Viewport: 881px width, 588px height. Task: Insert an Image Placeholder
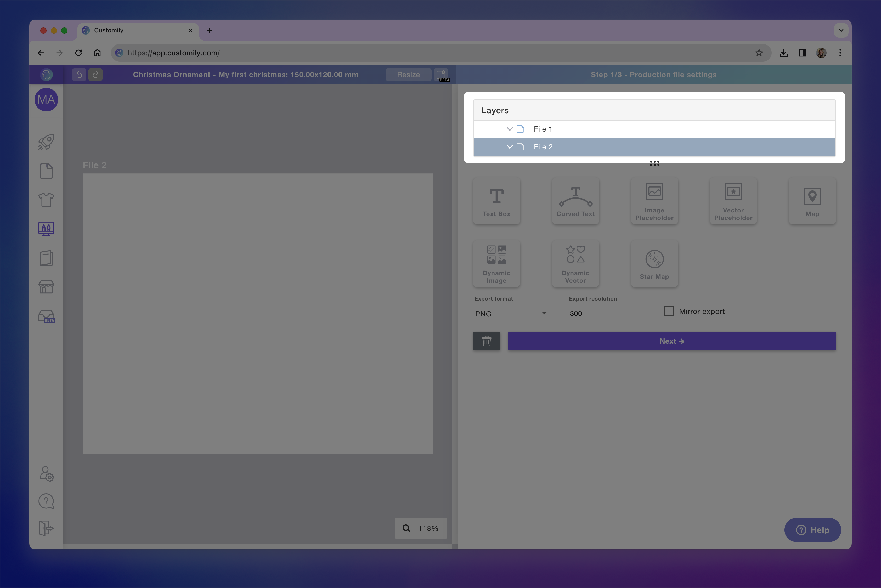(654, 201)
